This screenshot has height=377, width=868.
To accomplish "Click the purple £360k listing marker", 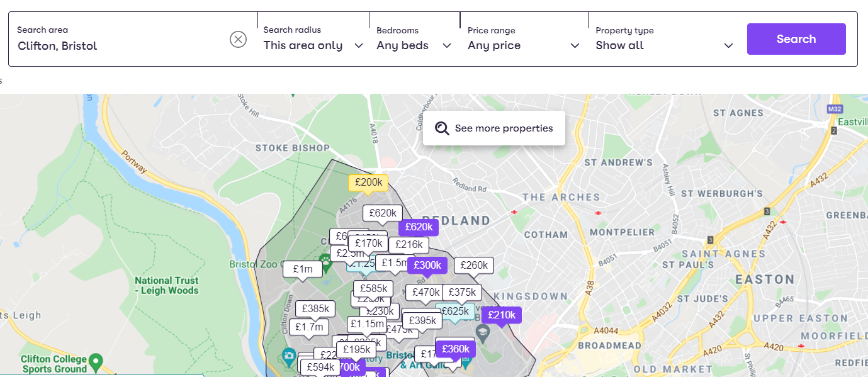I will 456,348.
